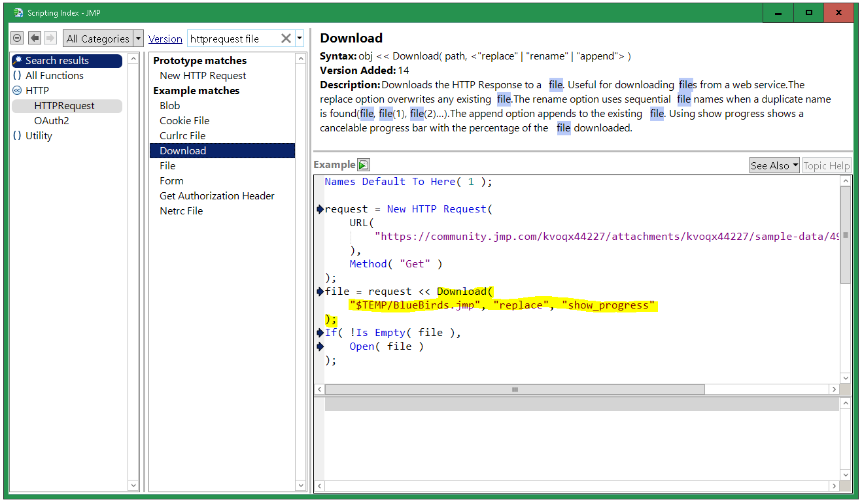Click the Topic Help button

[x=826, y=165]
